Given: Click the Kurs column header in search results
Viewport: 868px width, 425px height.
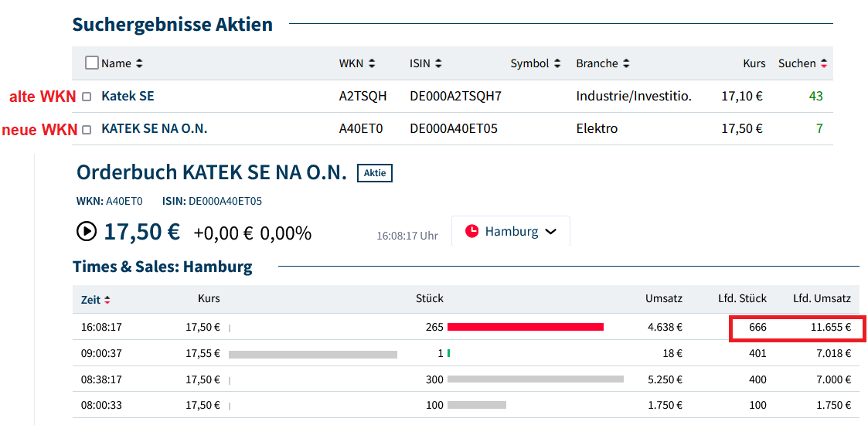Looking at the screenshot, I should pyautogui.click(x=754, y=63).
